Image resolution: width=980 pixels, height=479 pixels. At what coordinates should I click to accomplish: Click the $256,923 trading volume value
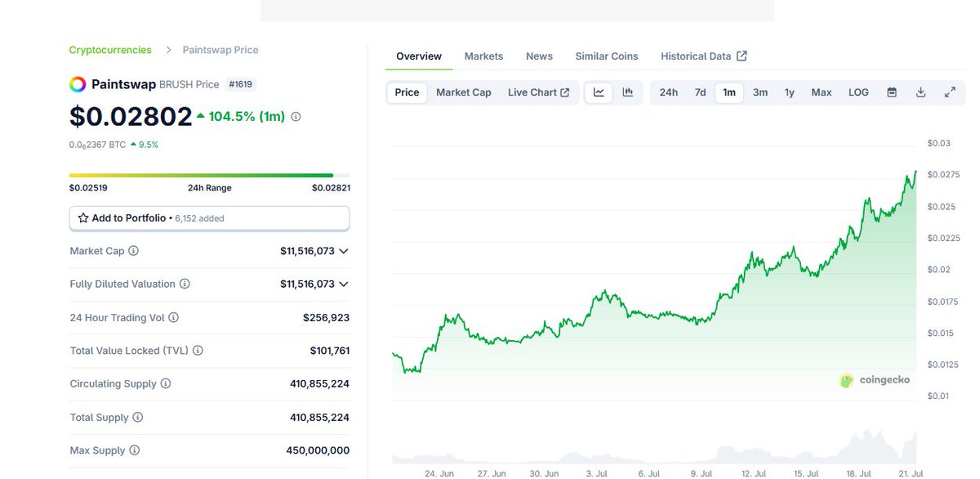(326, 317)
